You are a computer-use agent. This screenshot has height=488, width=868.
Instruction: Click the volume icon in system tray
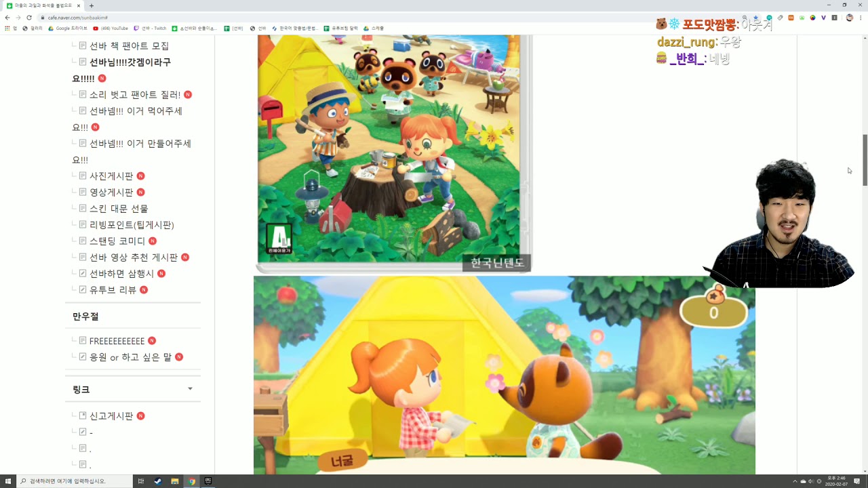coord(810,481)
